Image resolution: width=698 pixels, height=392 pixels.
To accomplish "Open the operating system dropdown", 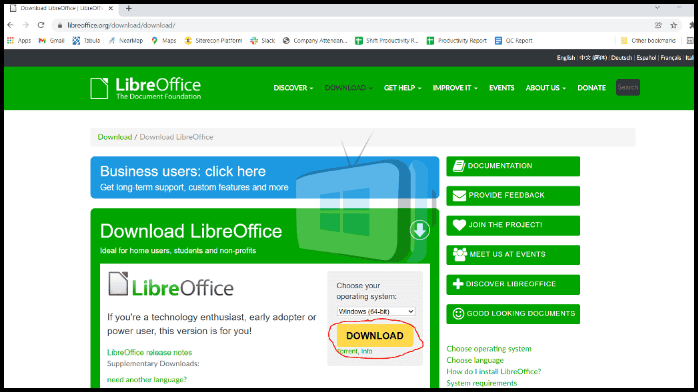I will [376, 311].
